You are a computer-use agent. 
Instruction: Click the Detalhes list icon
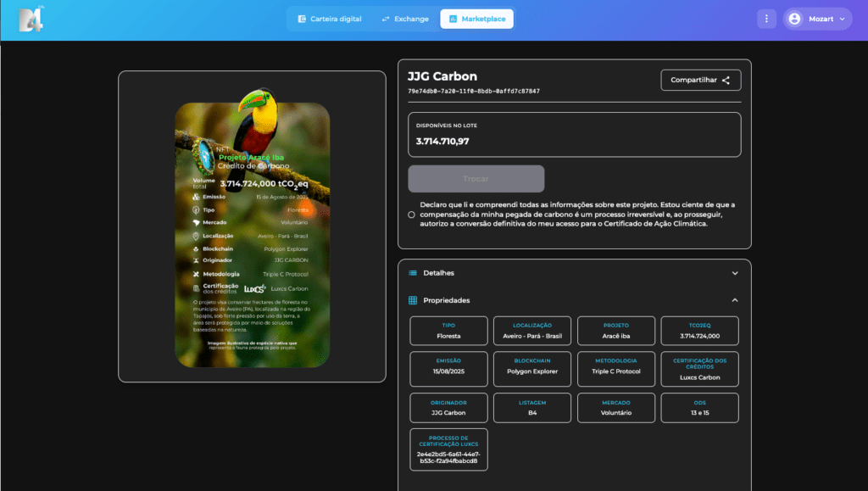[413, 273]
